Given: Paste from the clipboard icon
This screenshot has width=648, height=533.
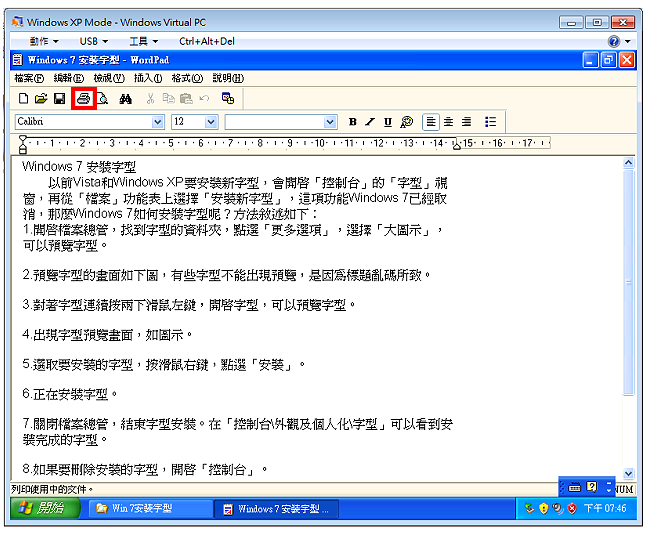Looking at the screenshot, I should pos(186,98).
